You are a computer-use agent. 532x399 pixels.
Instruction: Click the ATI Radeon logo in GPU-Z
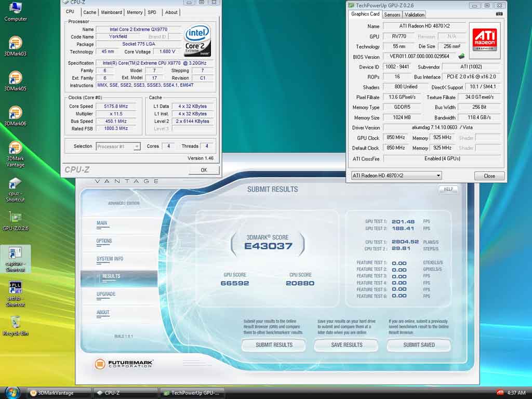coord(485,39)
